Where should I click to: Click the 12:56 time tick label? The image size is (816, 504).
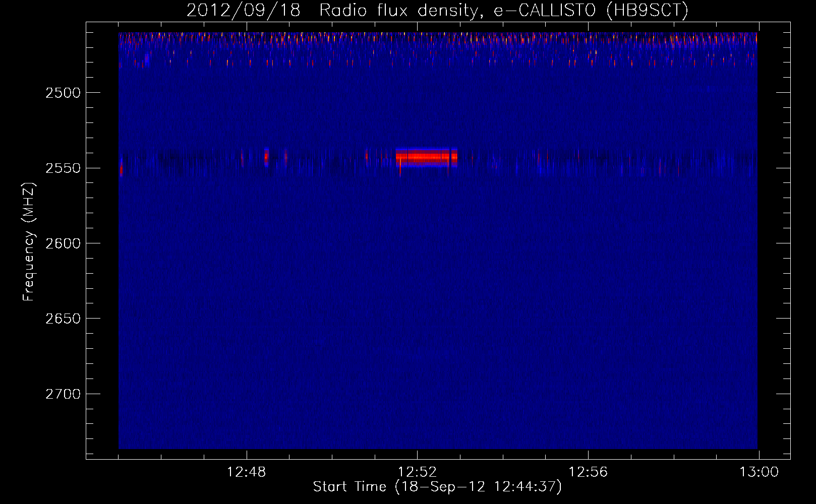588,472
